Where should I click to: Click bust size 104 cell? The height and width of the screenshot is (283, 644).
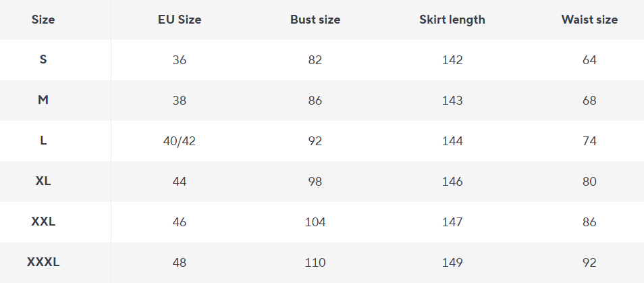pos(315,222)
